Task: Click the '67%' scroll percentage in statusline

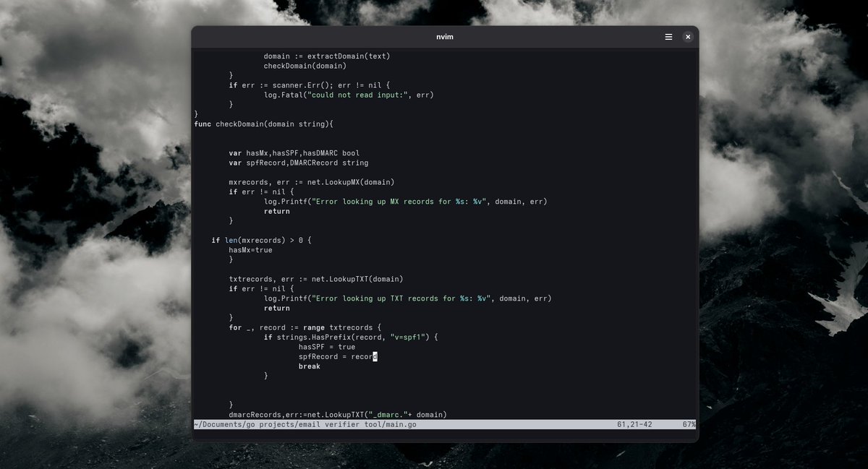Action: point(688,425)
